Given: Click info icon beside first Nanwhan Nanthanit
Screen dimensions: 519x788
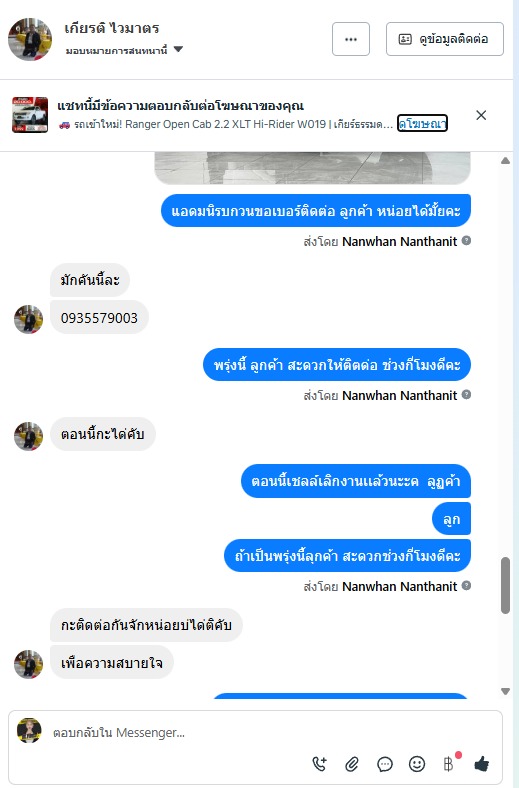Looking at the screenshot, I should click(466, 241).
